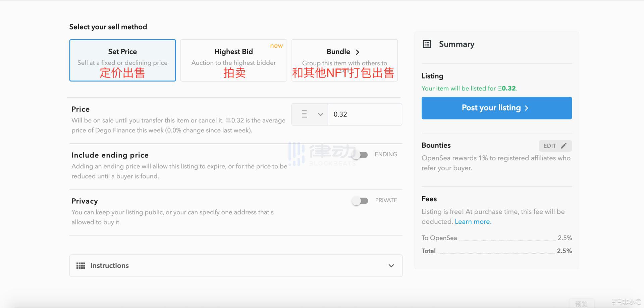644x308 pixels.
Task: Select the Set Price sell method
Action: coord(122,60)
